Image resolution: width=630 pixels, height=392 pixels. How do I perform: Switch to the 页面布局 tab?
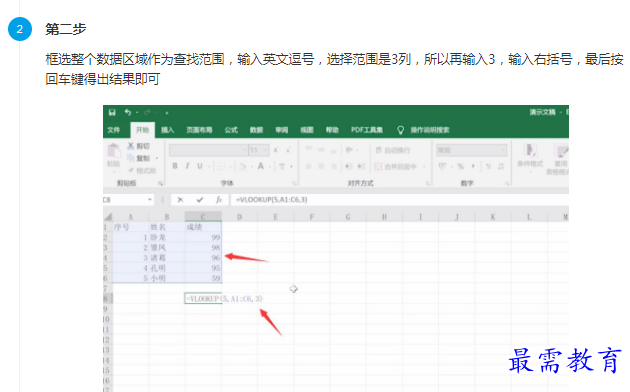click(x=199, y=130)
